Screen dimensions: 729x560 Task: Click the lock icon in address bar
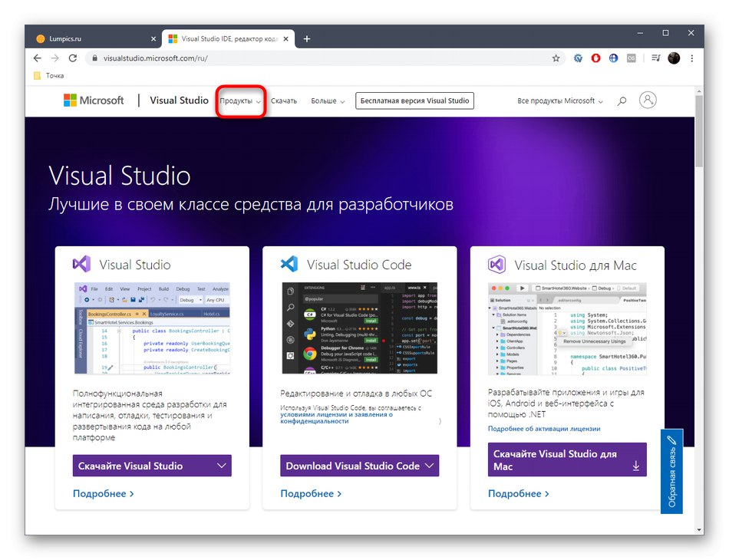coord(95,58)
